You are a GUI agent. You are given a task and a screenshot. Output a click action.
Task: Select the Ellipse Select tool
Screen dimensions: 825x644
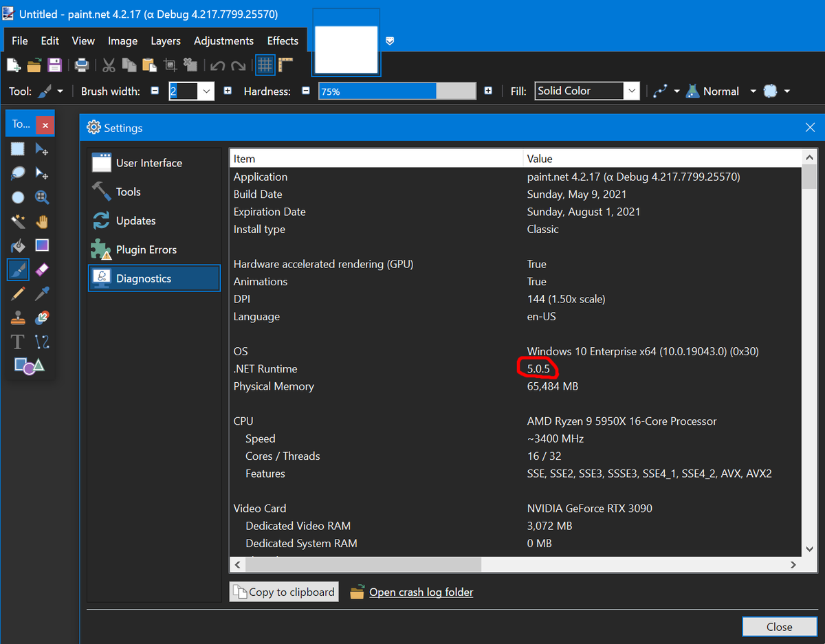18,197
